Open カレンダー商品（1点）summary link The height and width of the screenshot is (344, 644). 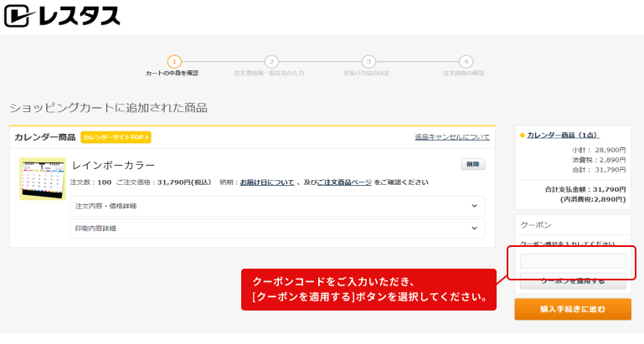pos(563,135)
